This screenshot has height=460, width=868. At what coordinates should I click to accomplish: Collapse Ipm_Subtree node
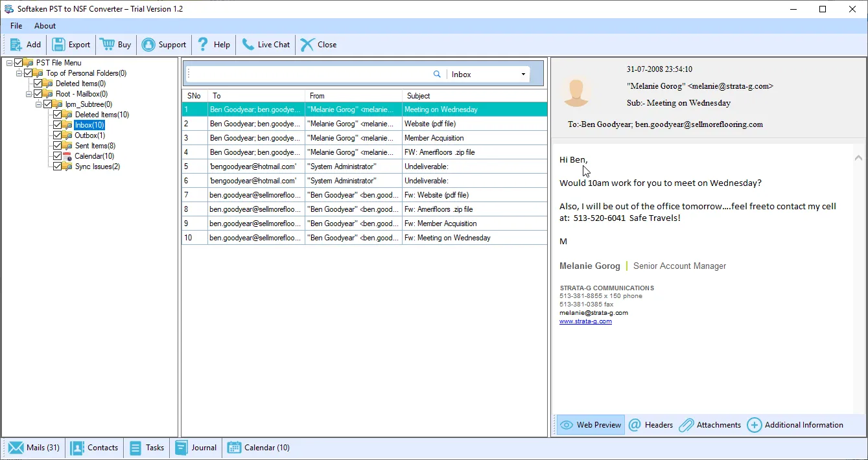[38, 104]
